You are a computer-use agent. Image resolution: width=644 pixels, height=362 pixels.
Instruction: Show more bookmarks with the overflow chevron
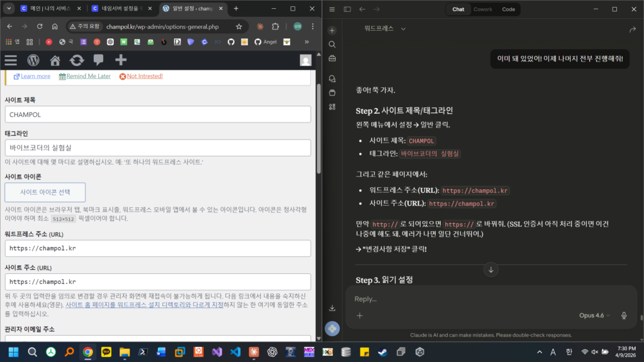coord(306,42)
